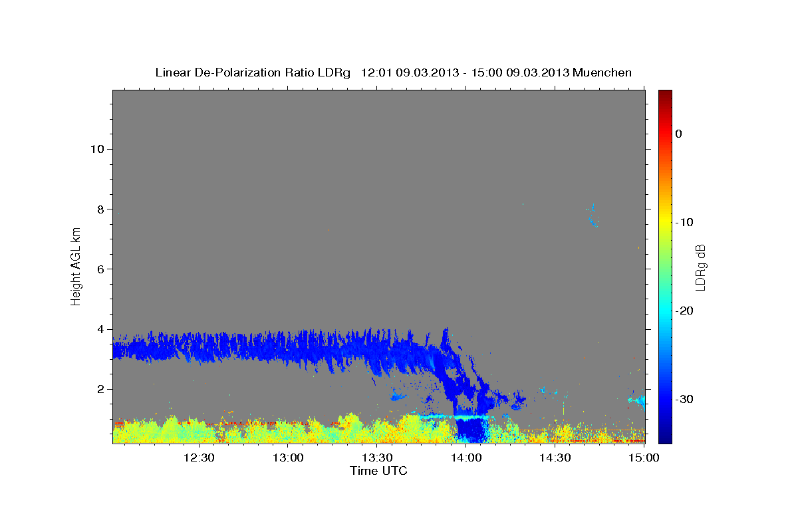This screenshot has width=798, height=532.
Task: Click the cyan echo patch near 8 km
Action: coord(592,215)
